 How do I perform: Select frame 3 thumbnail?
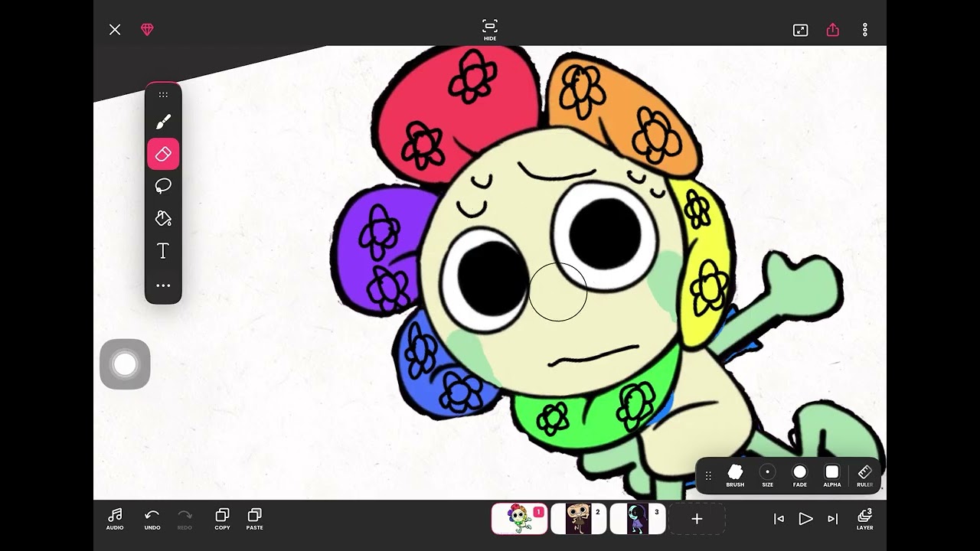coord(637,519)
